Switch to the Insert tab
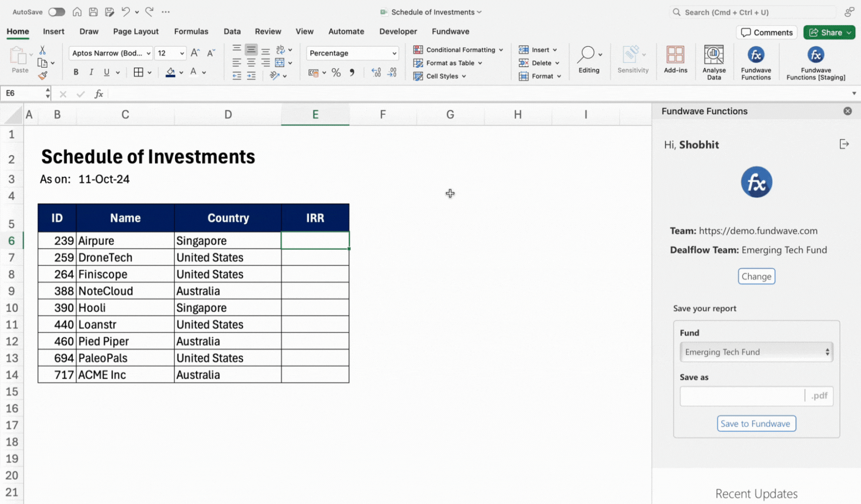 click(54, 31)
